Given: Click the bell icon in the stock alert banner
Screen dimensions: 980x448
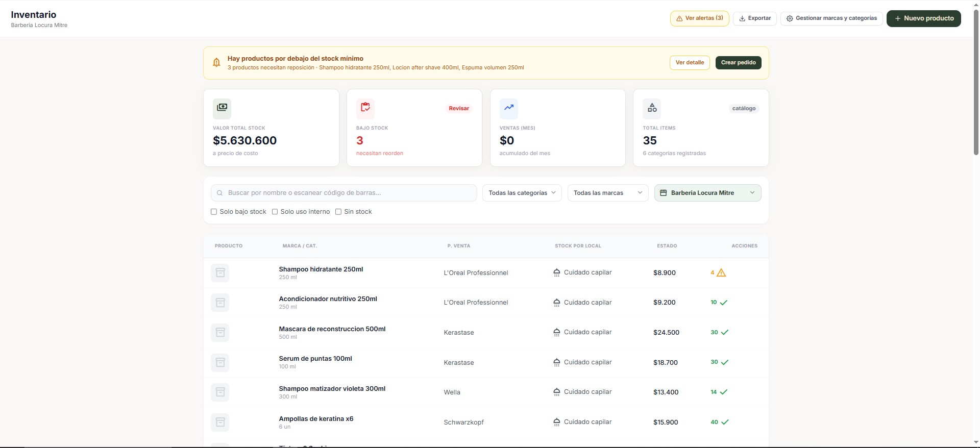Looking at the screenshot, I should 216,62.
